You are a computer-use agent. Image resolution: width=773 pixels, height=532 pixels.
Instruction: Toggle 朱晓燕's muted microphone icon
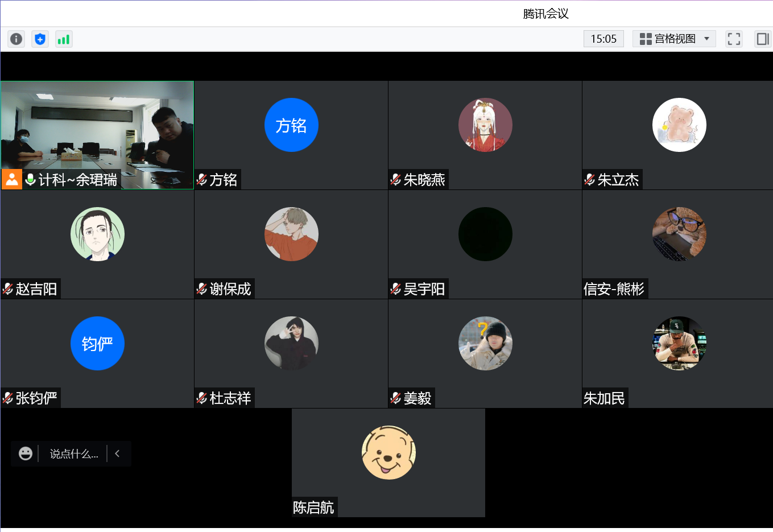coord(396,179)
